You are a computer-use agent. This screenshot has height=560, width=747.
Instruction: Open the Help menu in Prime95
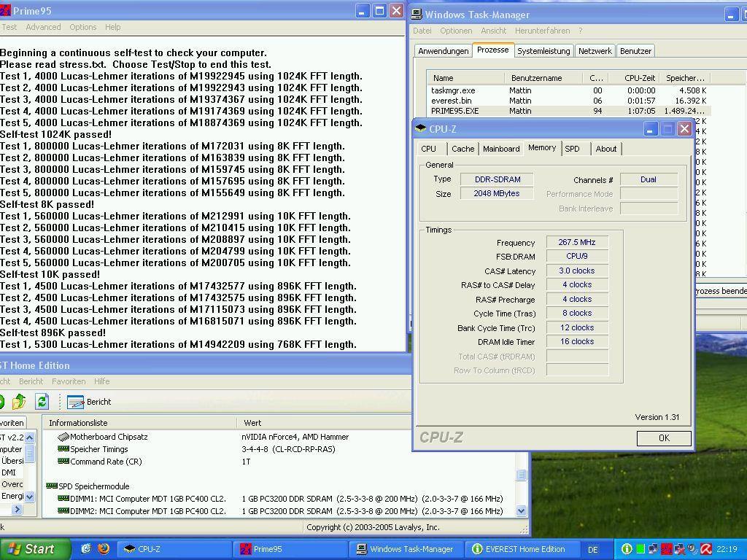point(113,27)
